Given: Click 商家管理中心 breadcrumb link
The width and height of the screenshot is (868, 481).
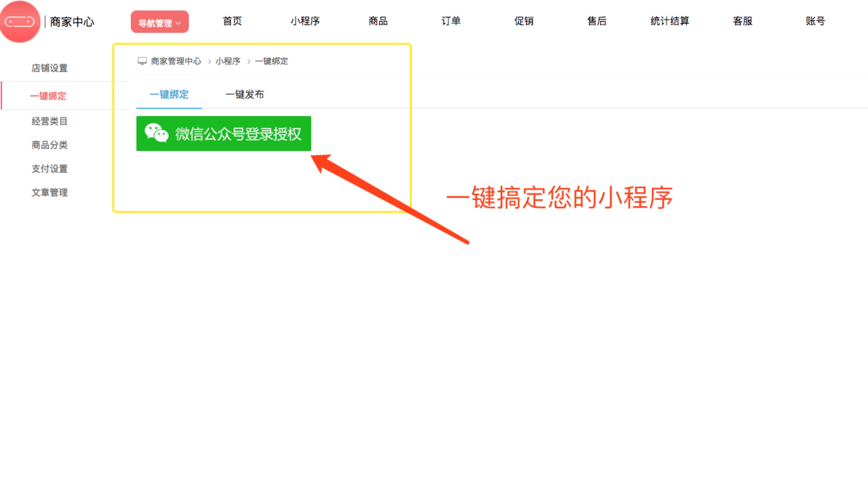Looking at the screenshot, I should pos(176,61).
